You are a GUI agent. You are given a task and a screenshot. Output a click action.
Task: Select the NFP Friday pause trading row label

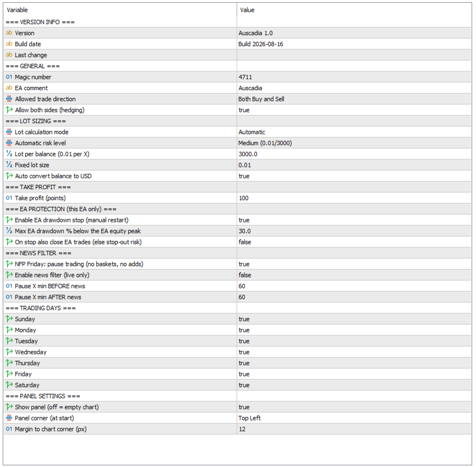pyautogui.click(x=79, y=264)
